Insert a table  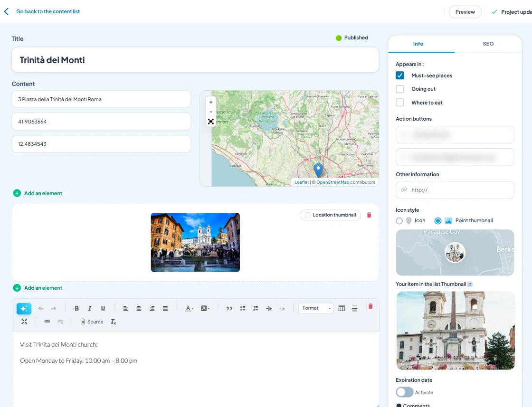point(342,308)
